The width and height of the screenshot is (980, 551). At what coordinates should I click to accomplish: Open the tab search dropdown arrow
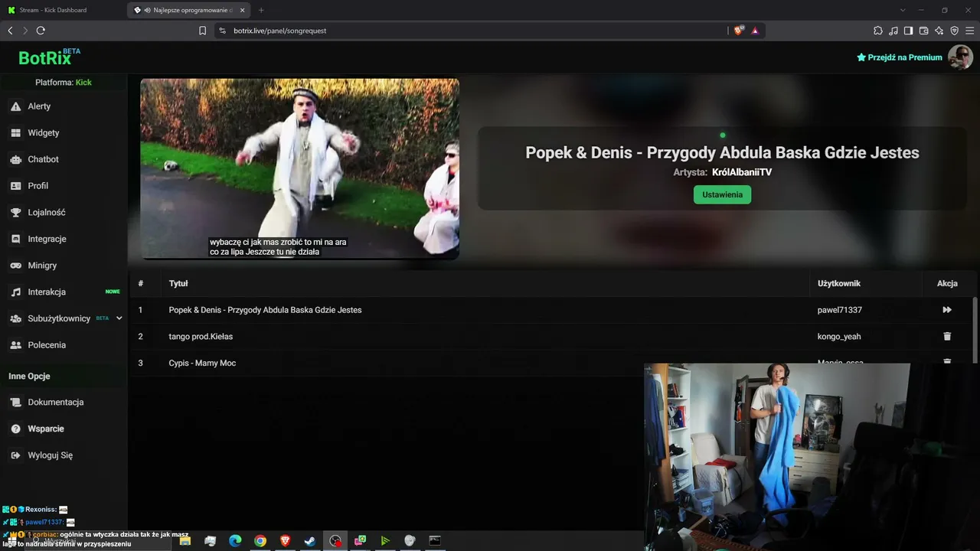point(903,10)
